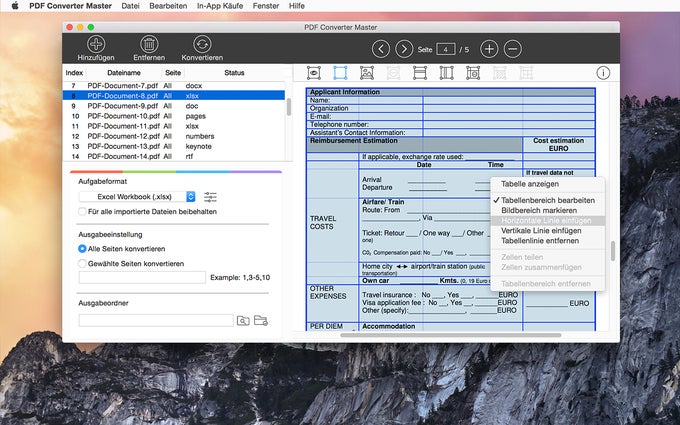Open the Datei menu
This screenshot has width=680, height=425.
pyautogui.click(x=131, y=6)
